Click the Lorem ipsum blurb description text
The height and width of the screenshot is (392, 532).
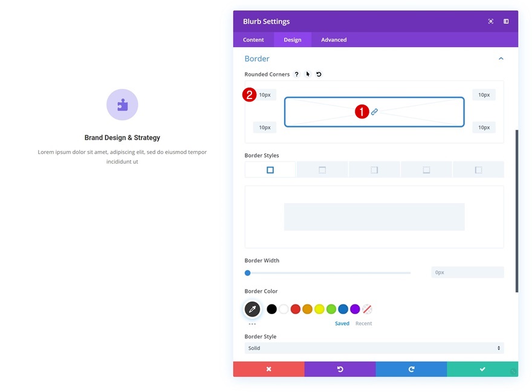(x=122, y=156)
